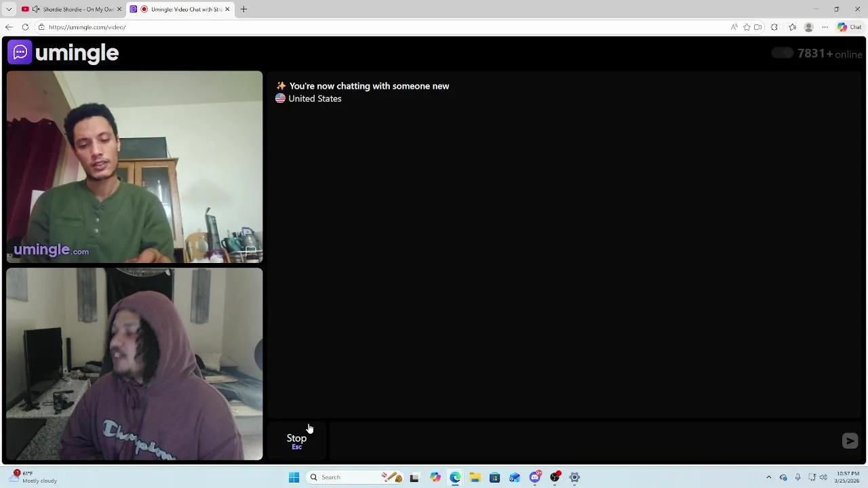Send the message using the arrow icon
This screenshot has height=488, width=868.
point(850,441)
